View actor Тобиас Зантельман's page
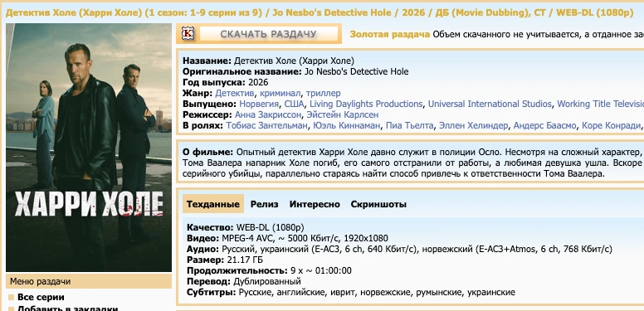This screenshot has height=311, width=644. coord(266,125)
